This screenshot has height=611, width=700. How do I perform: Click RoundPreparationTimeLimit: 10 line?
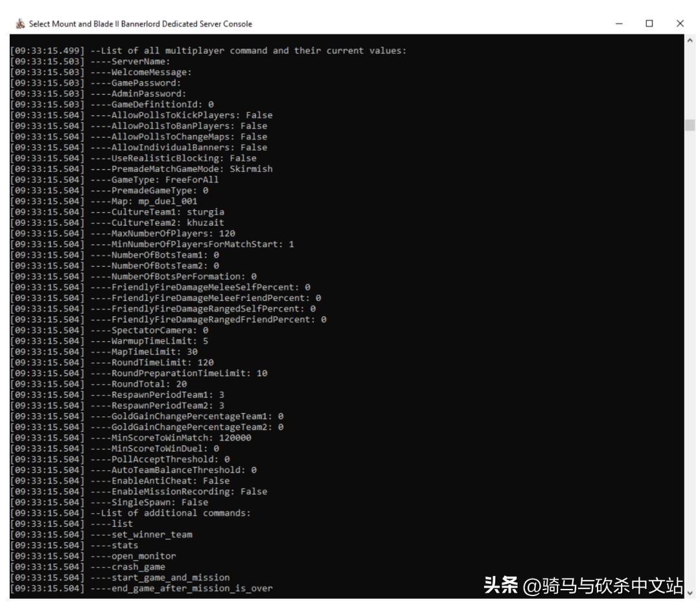click(139, 373)
